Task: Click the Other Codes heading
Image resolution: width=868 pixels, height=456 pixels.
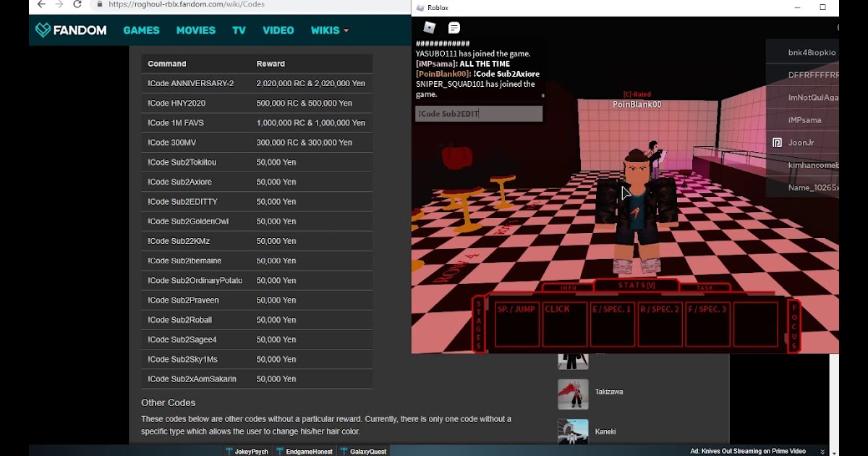Action: tap(169, 402)
